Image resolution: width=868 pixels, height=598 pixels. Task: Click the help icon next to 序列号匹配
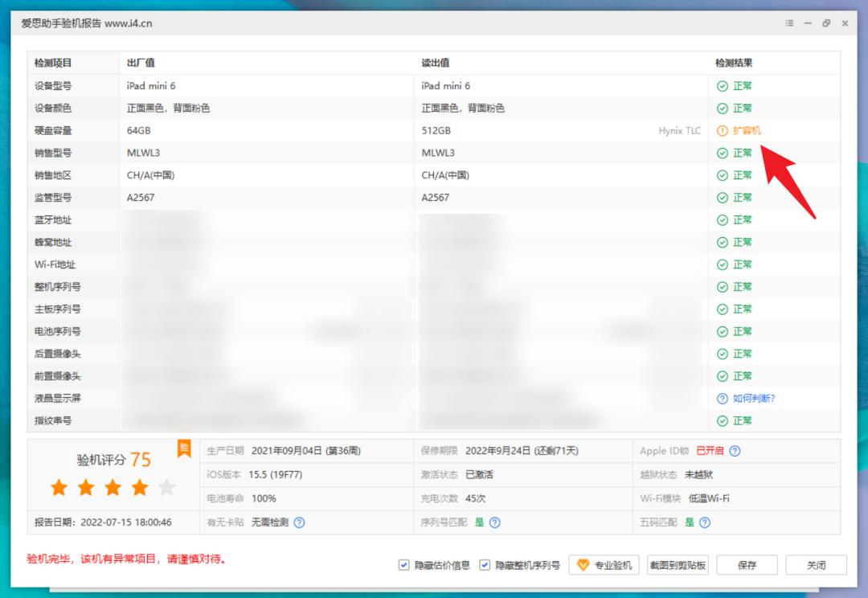tap(496, 522)
